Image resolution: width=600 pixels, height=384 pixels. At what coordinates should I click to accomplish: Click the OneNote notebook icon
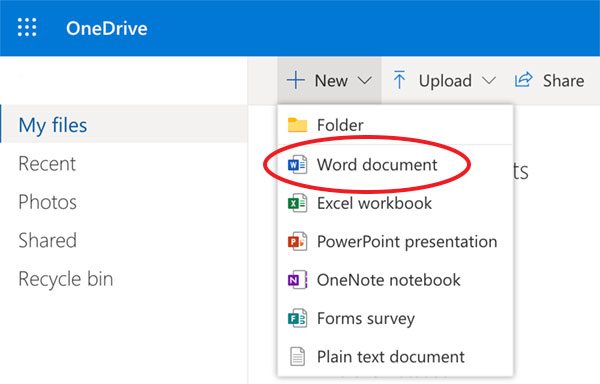click(x=297, y=280)
